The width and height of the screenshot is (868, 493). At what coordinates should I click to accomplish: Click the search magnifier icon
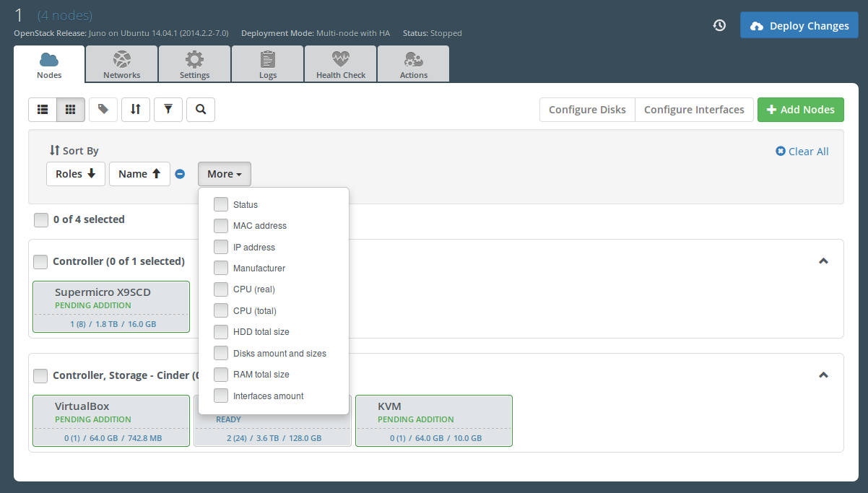coord(201,110)
